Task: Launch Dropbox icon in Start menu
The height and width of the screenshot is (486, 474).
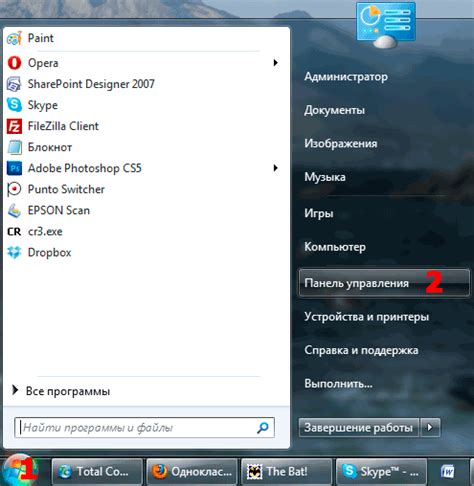Action: point(14,252)
